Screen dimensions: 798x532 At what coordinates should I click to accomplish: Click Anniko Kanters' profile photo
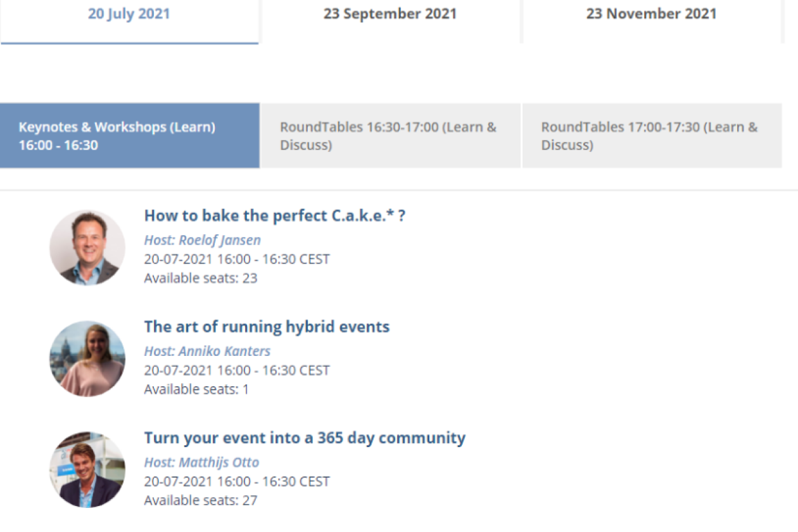tap(87, 358)
